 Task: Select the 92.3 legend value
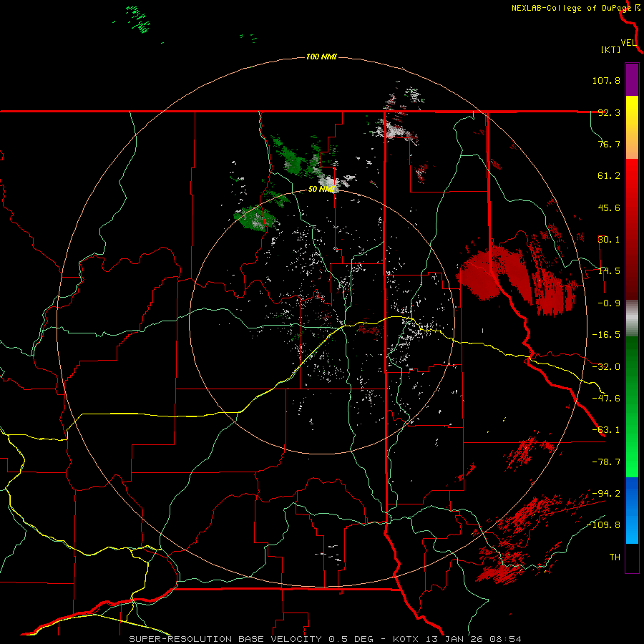[609, 112]
